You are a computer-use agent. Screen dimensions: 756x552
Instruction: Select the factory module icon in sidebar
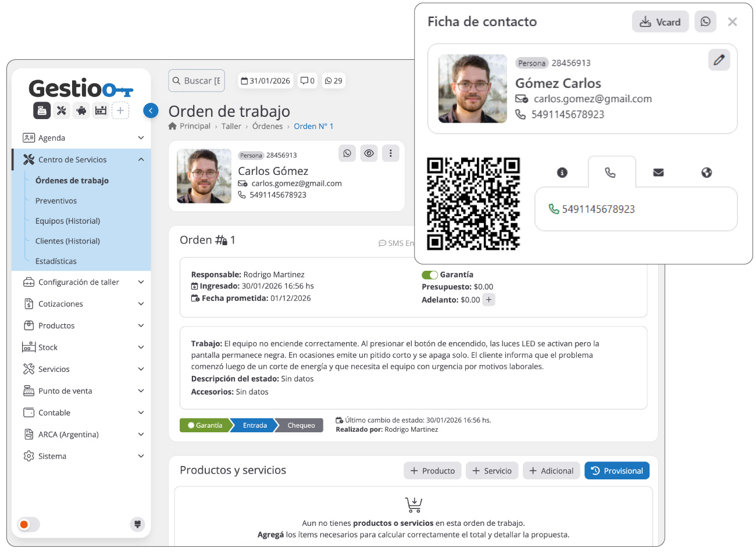tap(101, 110)
